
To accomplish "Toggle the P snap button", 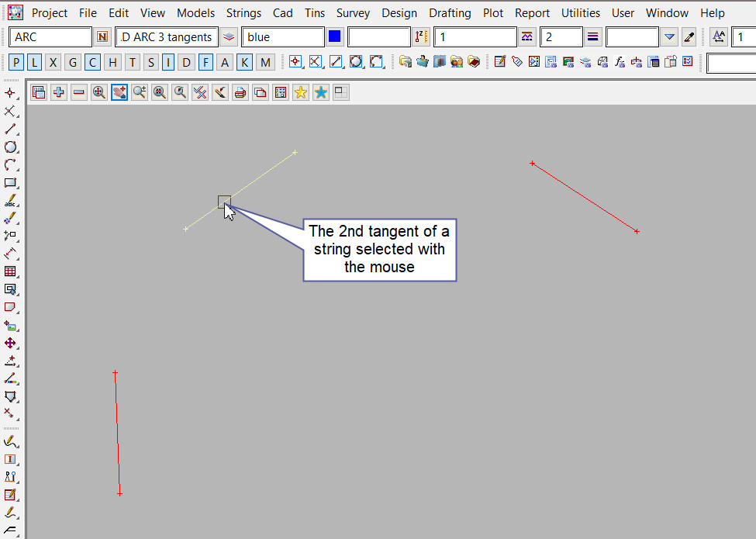I will (x=17, y=63).
